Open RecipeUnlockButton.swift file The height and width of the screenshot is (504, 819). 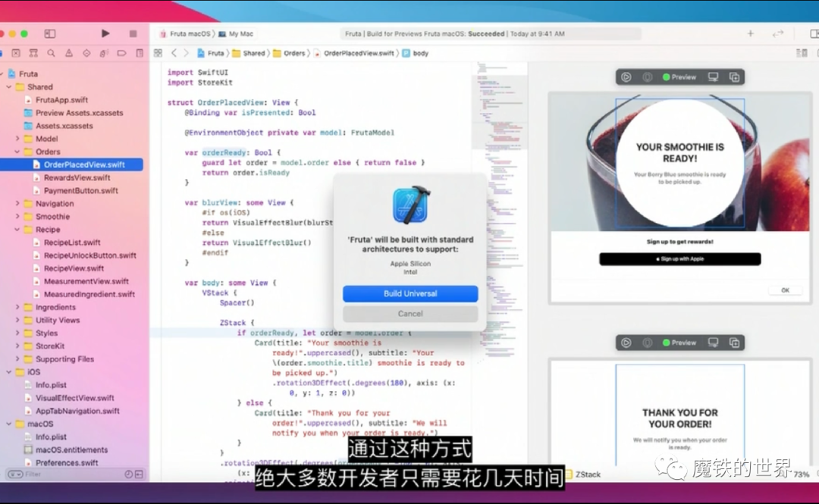(x=89, y=255)
